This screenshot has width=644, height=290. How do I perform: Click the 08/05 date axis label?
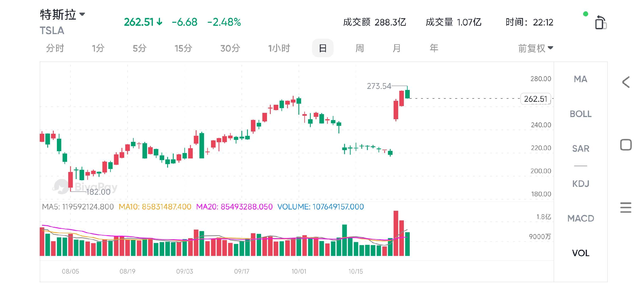coord(70,271)
